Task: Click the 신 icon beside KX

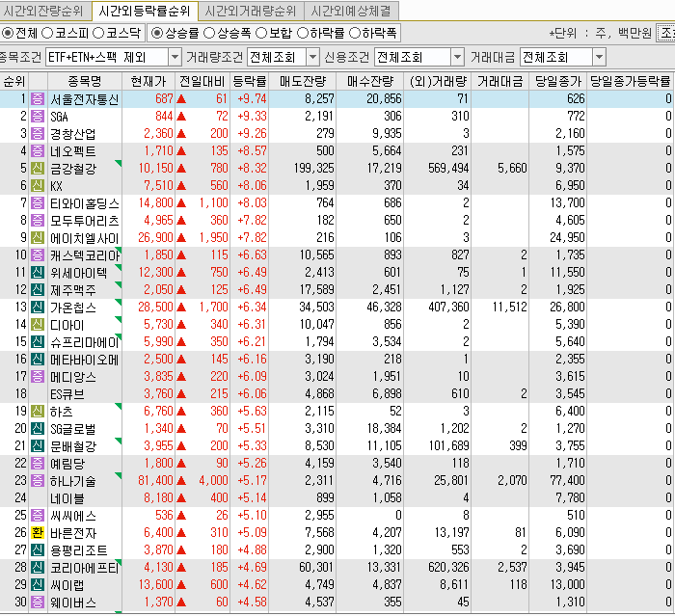Action: click(x=38, y=185)
